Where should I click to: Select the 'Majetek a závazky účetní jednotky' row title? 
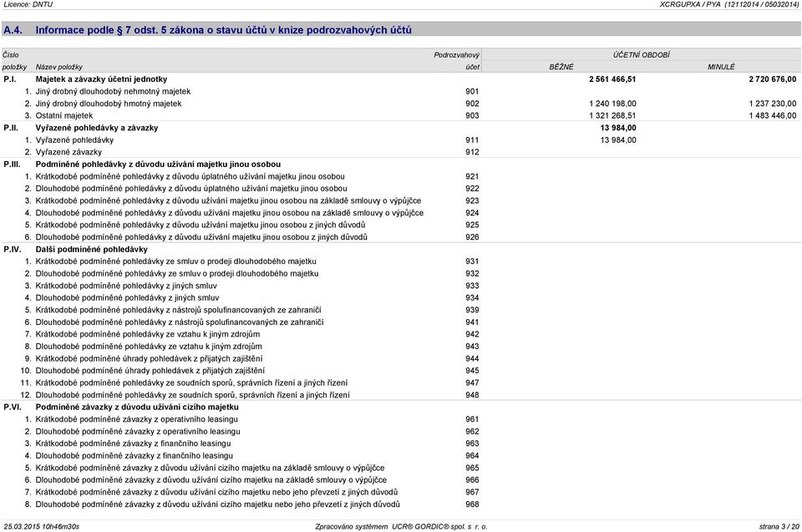point(101,79)
